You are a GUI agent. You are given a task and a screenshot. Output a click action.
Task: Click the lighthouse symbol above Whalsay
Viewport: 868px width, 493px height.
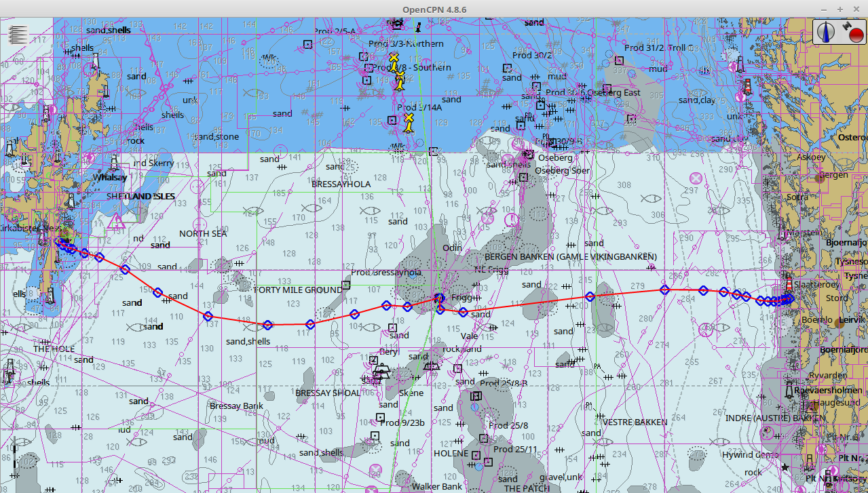coord(114,162)
